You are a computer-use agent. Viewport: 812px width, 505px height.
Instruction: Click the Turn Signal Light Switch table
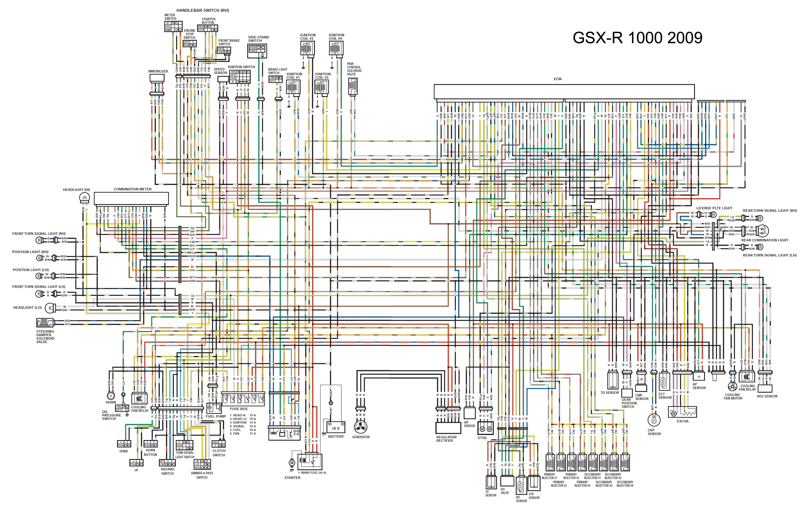[x=184, y=445]
